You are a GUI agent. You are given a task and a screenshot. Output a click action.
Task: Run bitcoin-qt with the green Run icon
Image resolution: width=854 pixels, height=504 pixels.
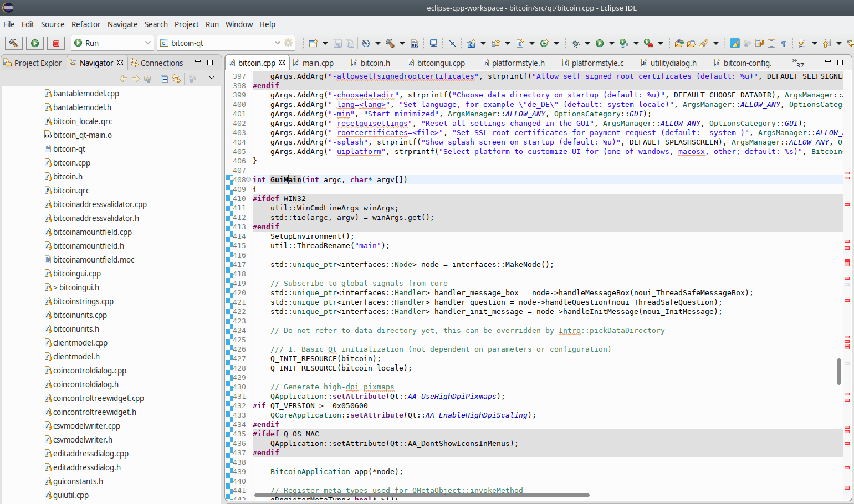point(34,43)
